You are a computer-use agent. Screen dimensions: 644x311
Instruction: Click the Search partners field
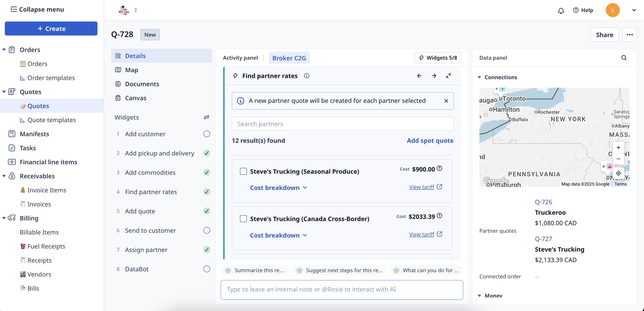coord(342,124)
